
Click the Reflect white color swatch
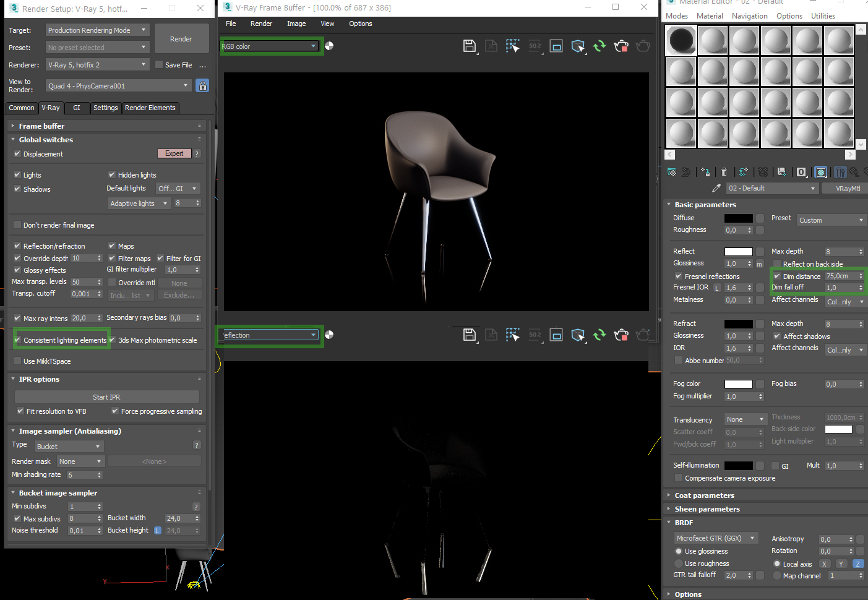point(739,252)
